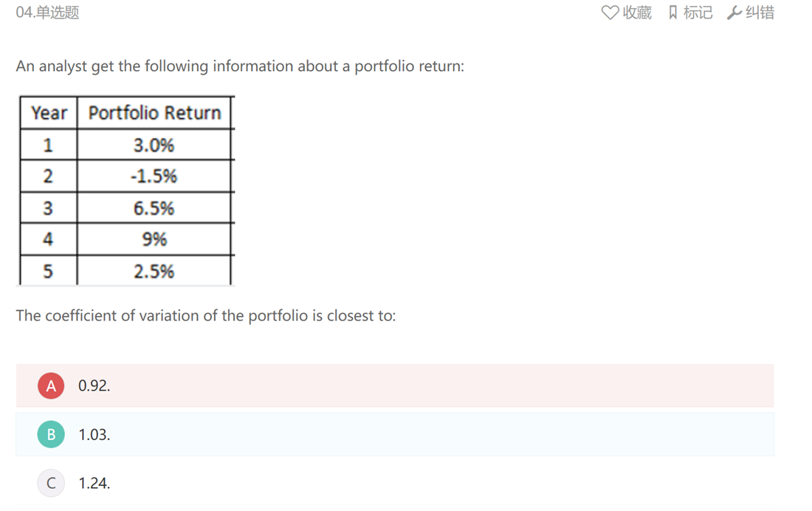The height and width of the screenshot is (511, 812).
Task: Click the bookmark mark icon
Action: [672, 13]
